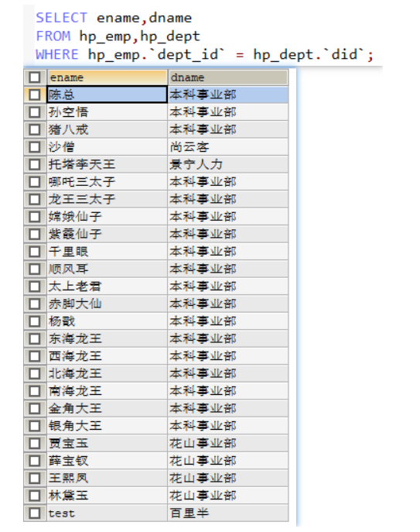Viewport: 420px width, 532px height.
Task: Select the 赤脚大仙 ename cell
Action: 107,304
